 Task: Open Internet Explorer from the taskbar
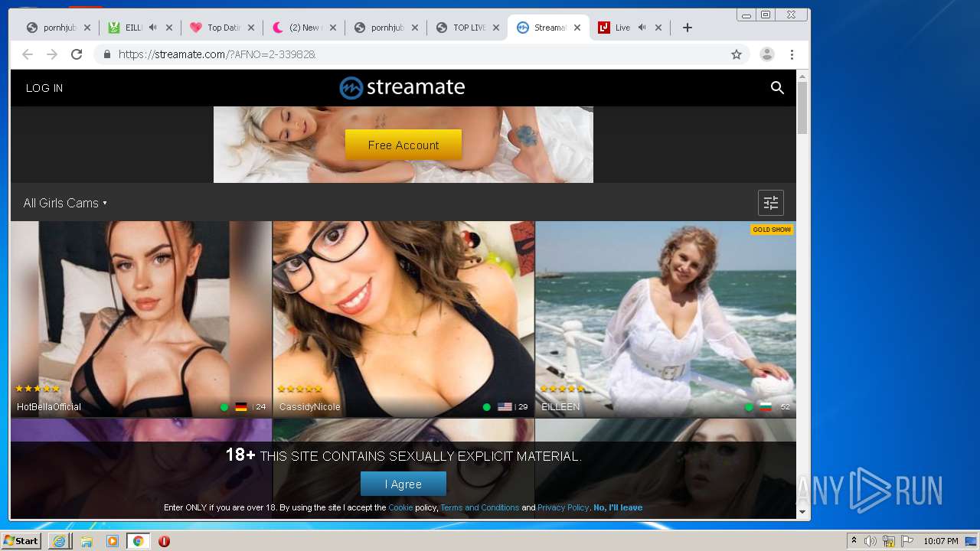(x=59, y=541)
